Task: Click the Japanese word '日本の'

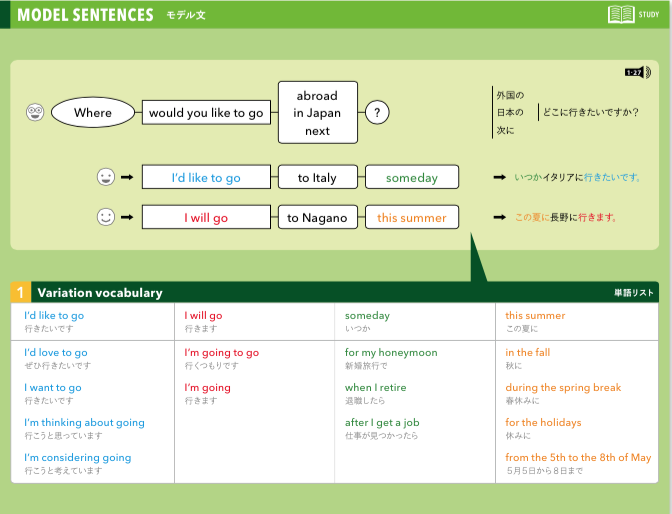Action: click(510, 112)
